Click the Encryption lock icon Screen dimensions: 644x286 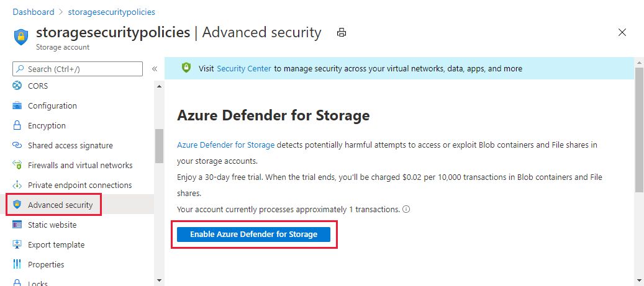(x=17, y=125)
